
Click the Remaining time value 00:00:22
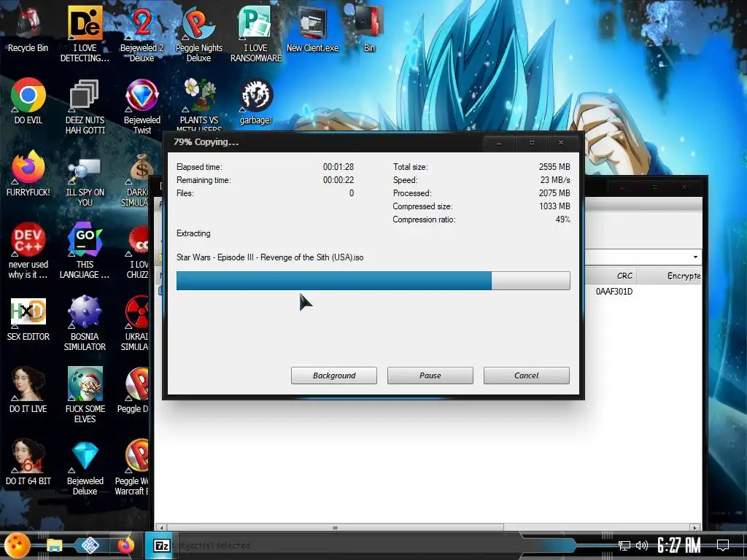click(x=338, y=180)
